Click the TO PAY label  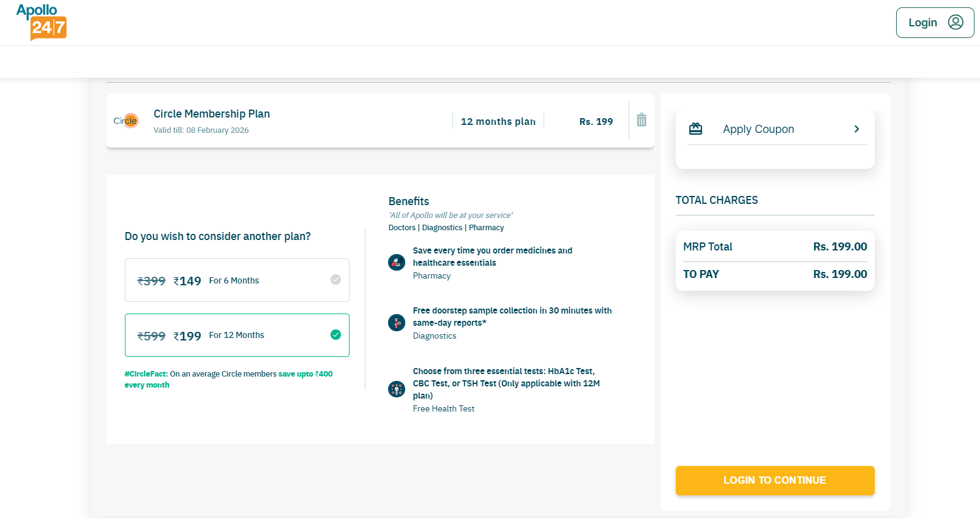tap(701, 274)
